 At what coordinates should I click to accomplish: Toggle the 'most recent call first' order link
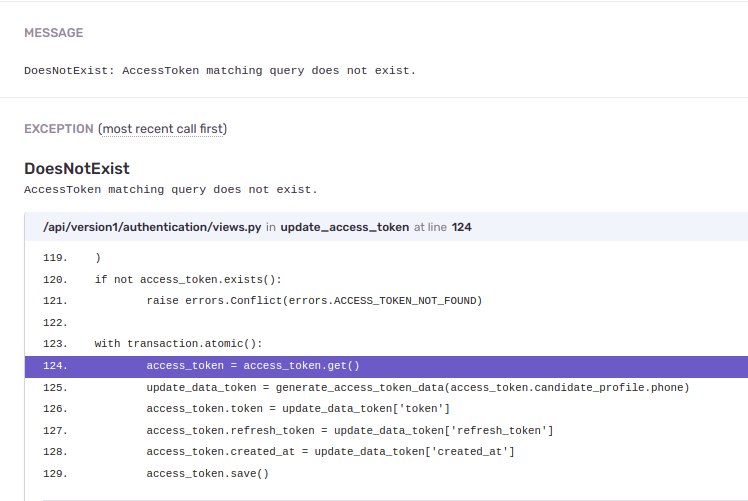click(165, 129)
